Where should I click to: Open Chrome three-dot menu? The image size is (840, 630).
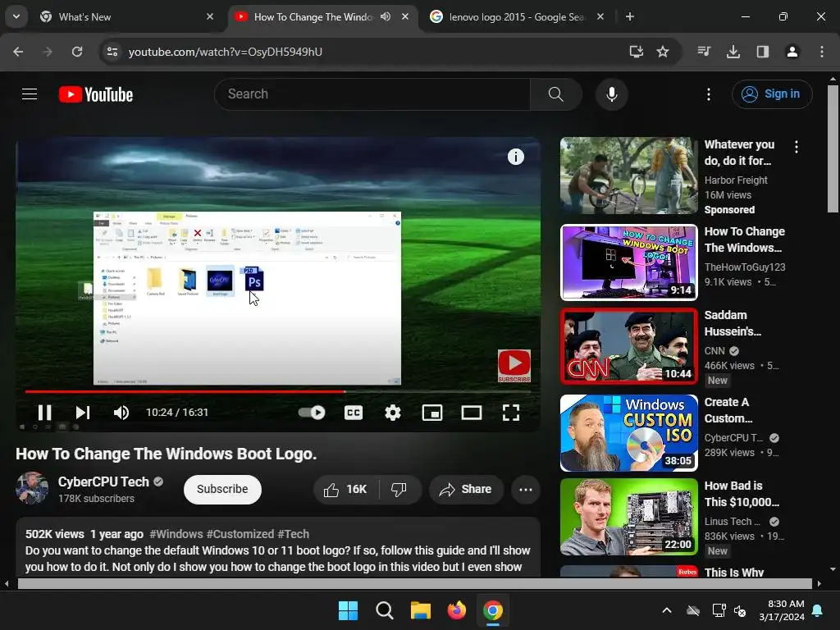coord(821,52)
